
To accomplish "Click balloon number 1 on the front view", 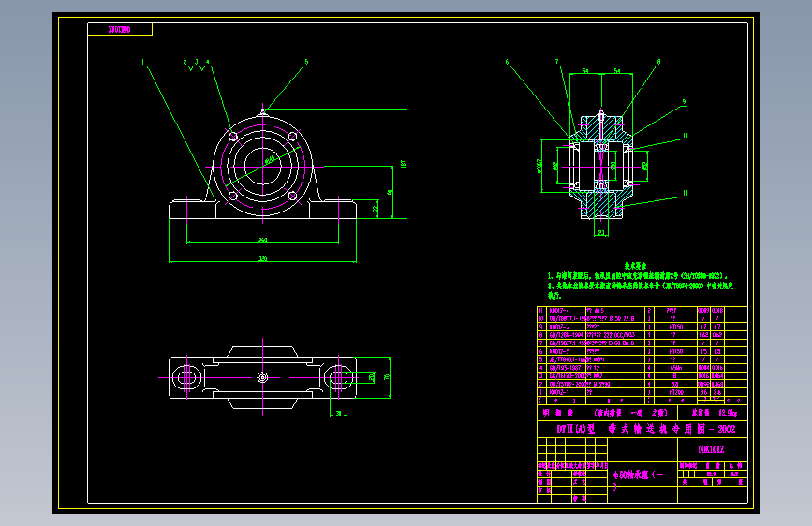I will (143, 62).
